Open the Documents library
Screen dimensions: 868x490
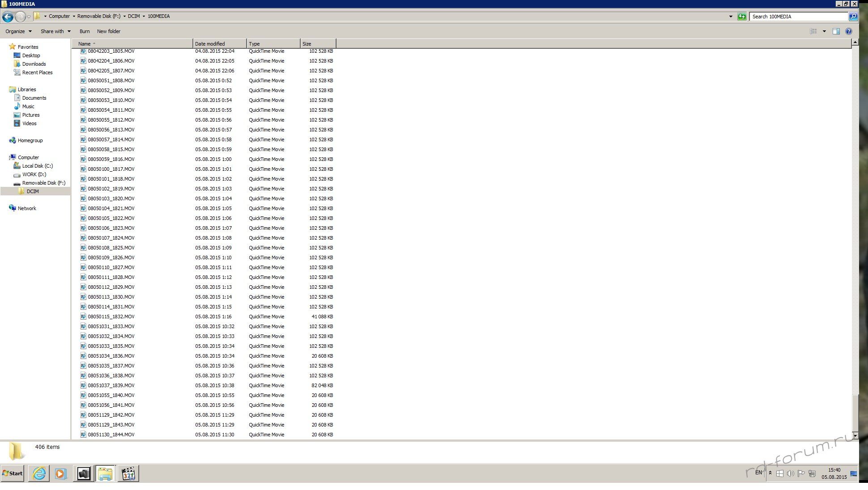click(30, 98)
